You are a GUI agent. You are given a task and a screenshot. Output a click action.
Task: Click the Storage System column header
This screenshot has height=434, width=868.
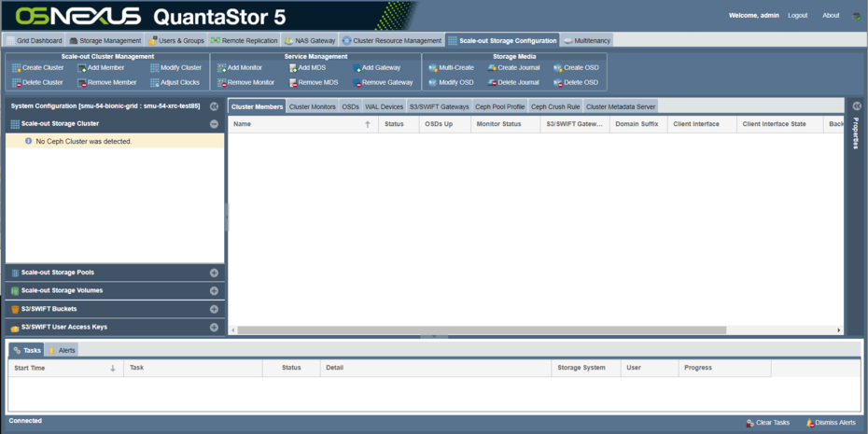(x=586, y=368)
